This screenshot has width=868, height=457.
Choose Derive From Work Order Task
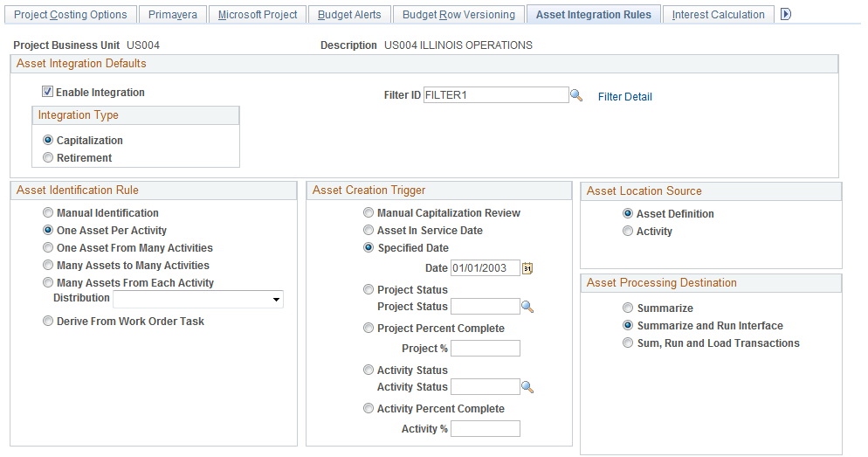(x=48, y=321)
